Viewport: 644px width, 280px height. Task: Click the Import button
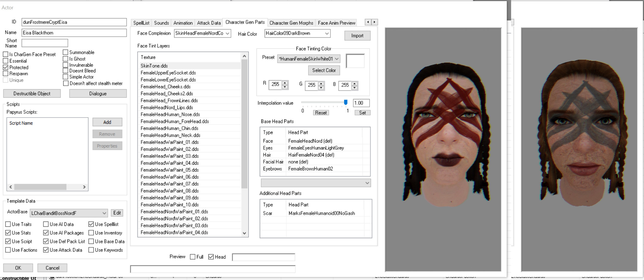(357, 36)
